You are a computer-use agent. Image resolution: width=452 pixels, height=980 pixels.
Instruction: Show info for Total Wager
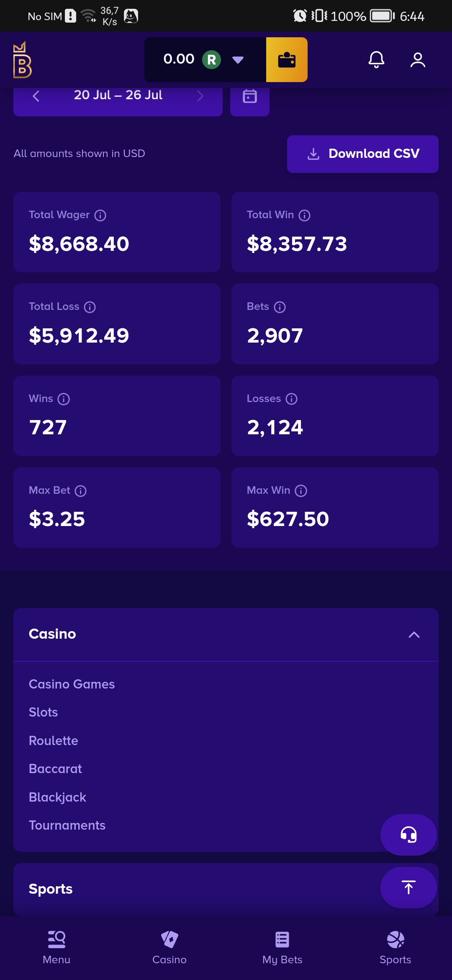pos(100,215)
